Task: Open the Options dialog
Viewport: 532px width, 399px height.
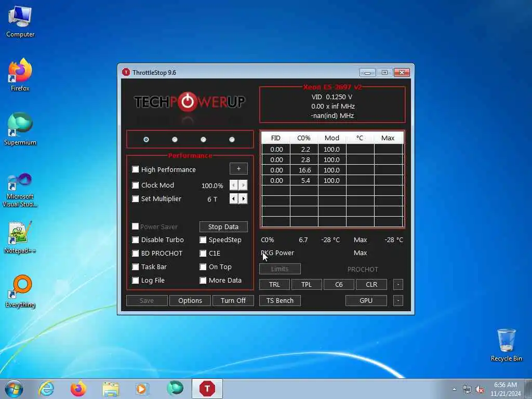Action: 190,301
